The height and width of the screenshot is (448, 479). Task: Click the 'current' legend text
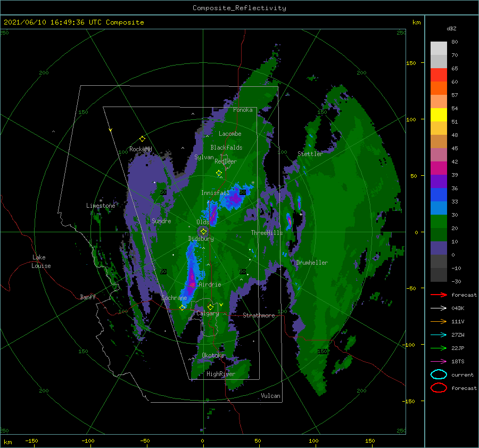[x=463, y=374]
